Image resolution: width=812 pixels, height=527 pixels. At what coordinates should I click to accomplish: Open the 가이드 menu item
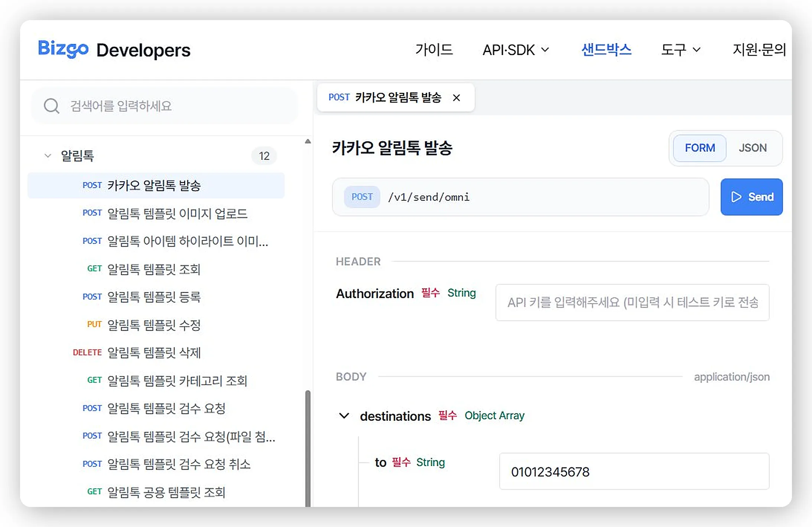tap(434, 50)
